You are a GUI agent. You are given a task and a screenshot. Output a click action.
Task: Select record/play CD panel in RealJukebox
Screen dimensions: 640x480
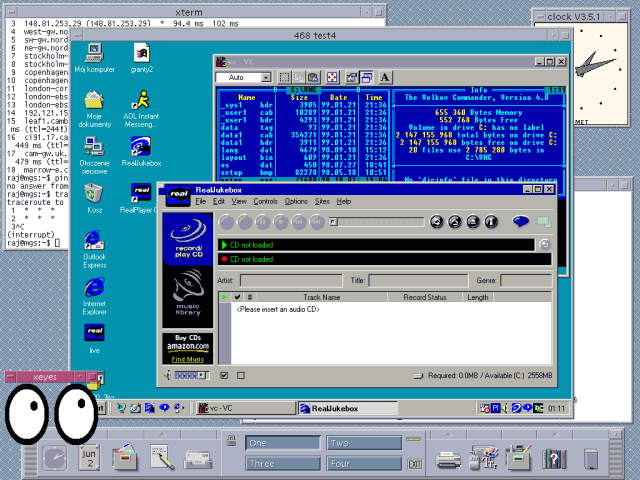coord(188,239)
